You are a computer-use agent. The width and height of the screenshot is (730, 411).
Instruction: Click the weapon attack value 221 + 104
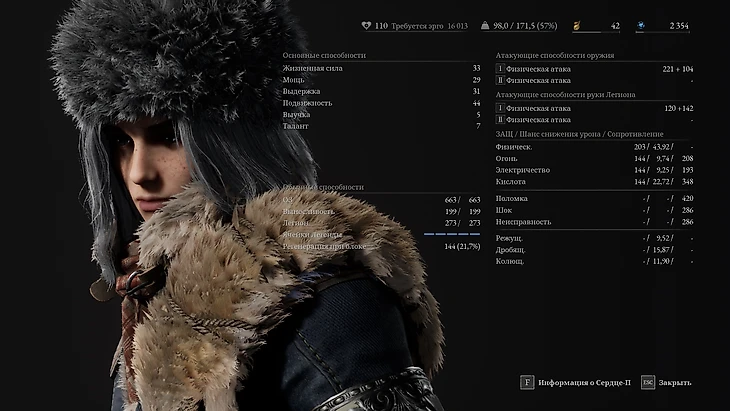[x=678, y=69]
